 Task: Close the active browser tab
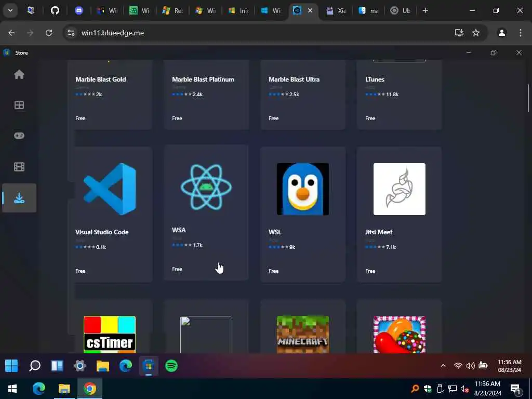pos(310,10)
